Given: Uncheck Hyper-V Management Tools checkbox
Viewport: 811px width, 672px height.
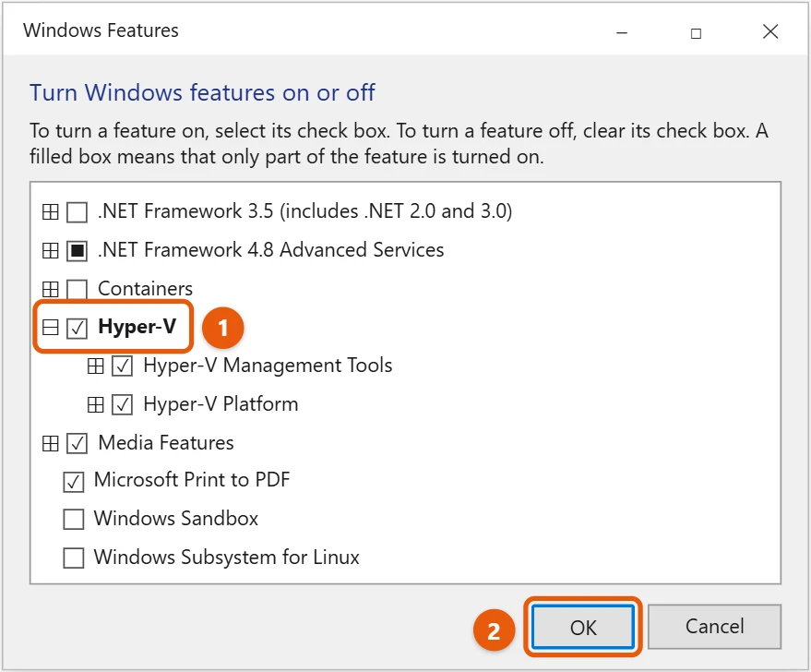Looking at the screenshot, I should click(123, 366).
